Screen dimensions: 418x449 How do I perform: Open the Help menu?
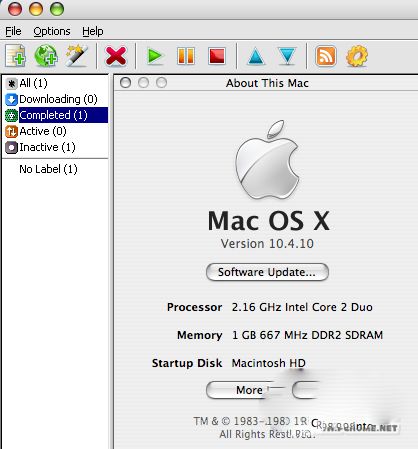93,31
